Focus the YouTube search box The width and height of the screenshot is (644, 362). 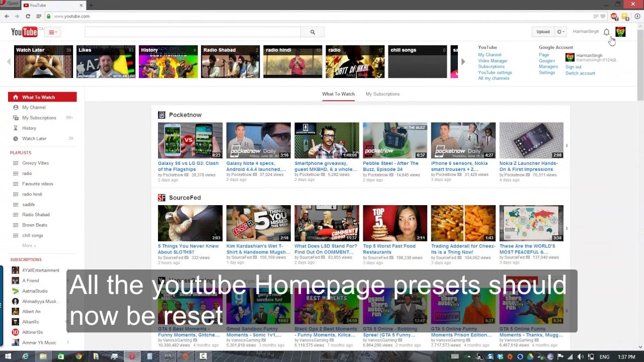[193, 32]
